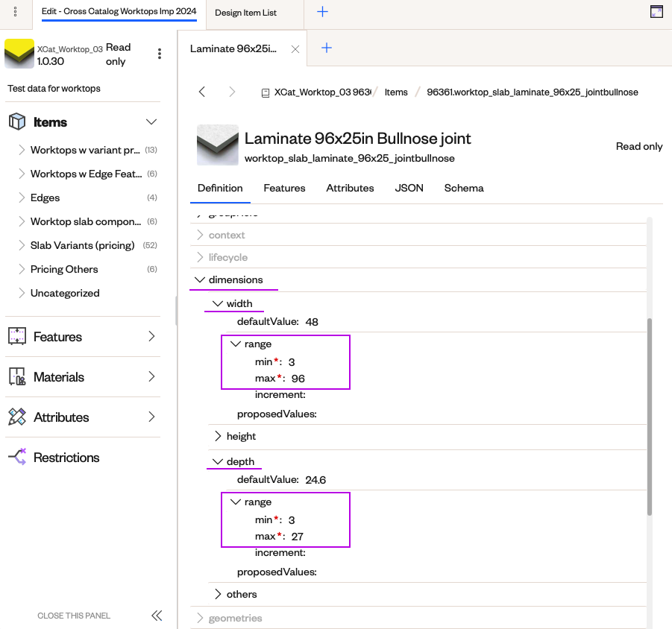The height and width of the screenshot is (629, 672).
Task: Click the Features icon in sidebar
Action: (x=17, y=337)
